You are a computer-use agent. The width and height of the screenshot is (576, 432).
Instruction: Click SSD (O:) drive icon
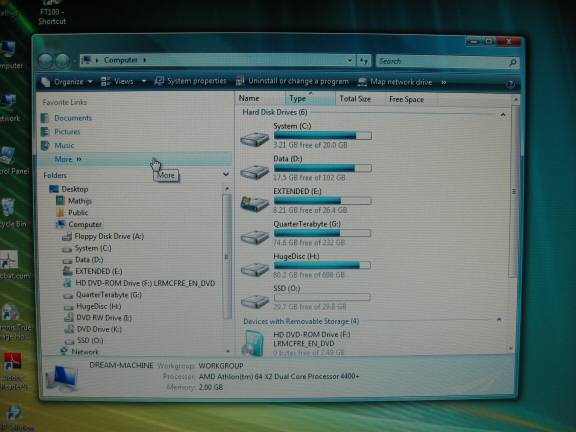click(x=255, y=301)
